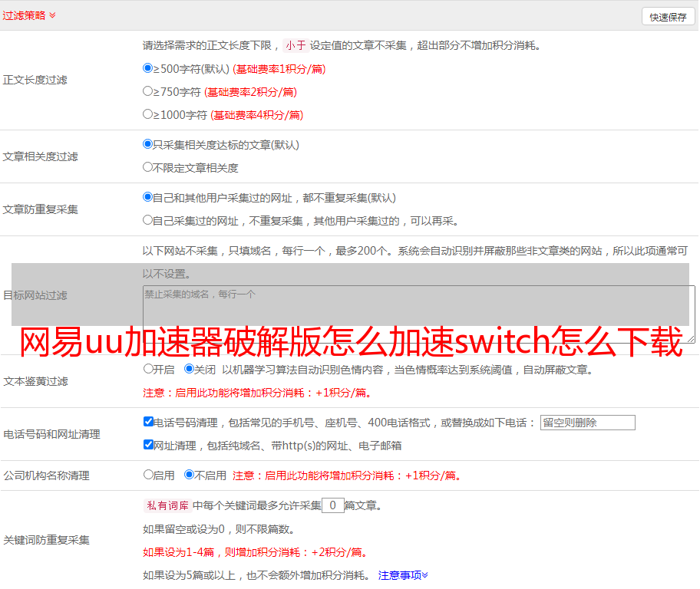Viewport: 700px width, 589px height.
Task: Select 自己采集过的网址，不重复采集 radio option
Action: coord(147,220)
